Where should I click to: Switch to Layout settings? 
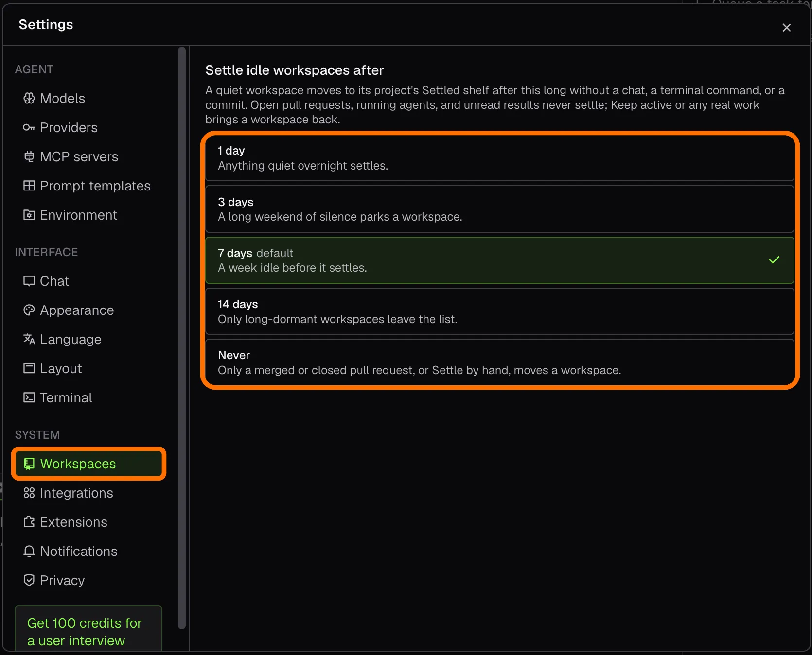pyautogui.click(x=88, y=368)
